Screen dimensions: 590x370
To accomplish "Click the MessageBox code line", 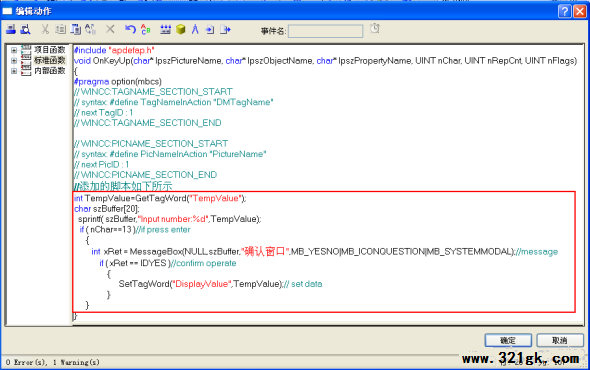I will coord(325,251).
